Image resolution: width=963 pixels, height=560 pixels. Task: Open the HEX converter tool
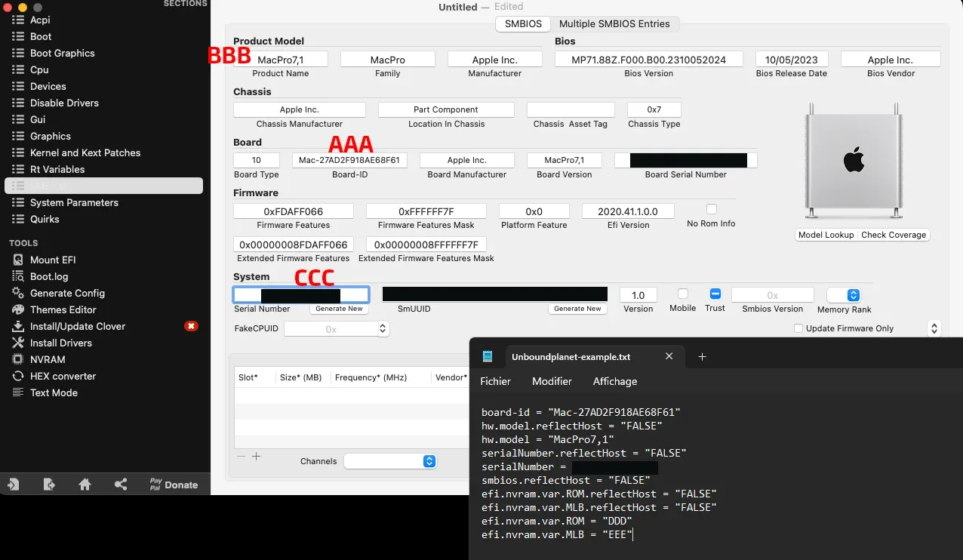[63, 376]
